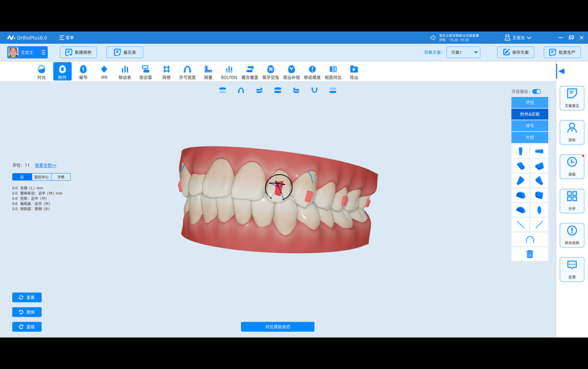
Task: Collapse the right sidebar with arrow
Action: (x=561, y=71)
